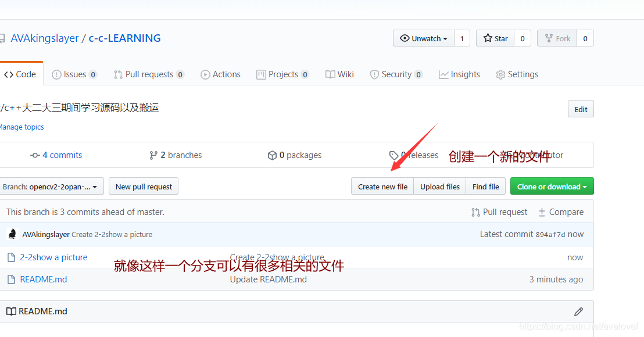Image resolution: width=644 pixels, height=337 pixels.
Task: Open the c-c-LEARNING repository link
Action: point(124,38)
